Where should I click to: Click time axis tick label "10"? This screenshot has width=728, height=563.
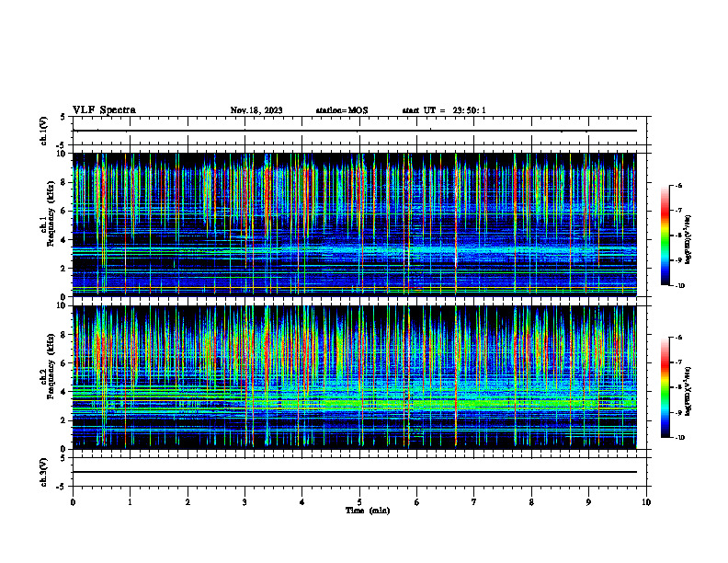coord(646,502)
